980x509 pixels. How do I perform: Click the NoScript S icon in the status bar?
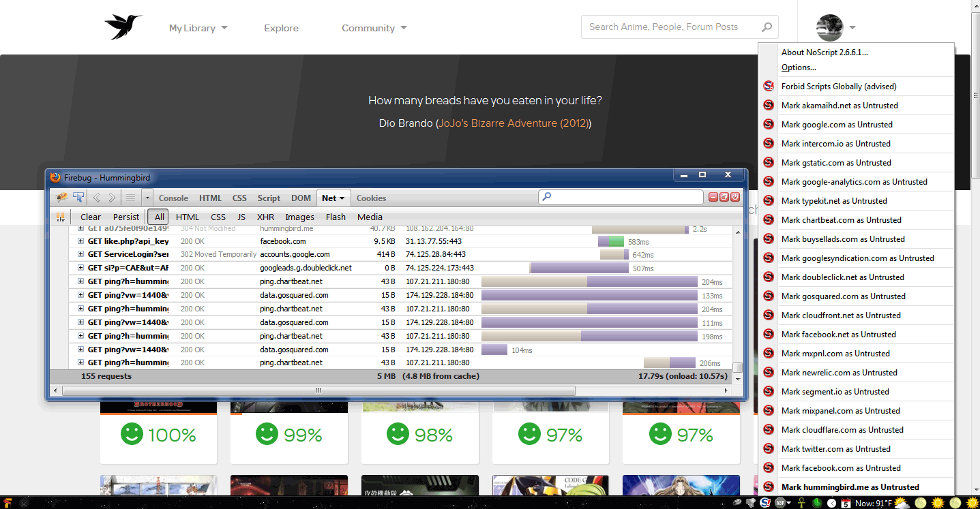(764, 503)
